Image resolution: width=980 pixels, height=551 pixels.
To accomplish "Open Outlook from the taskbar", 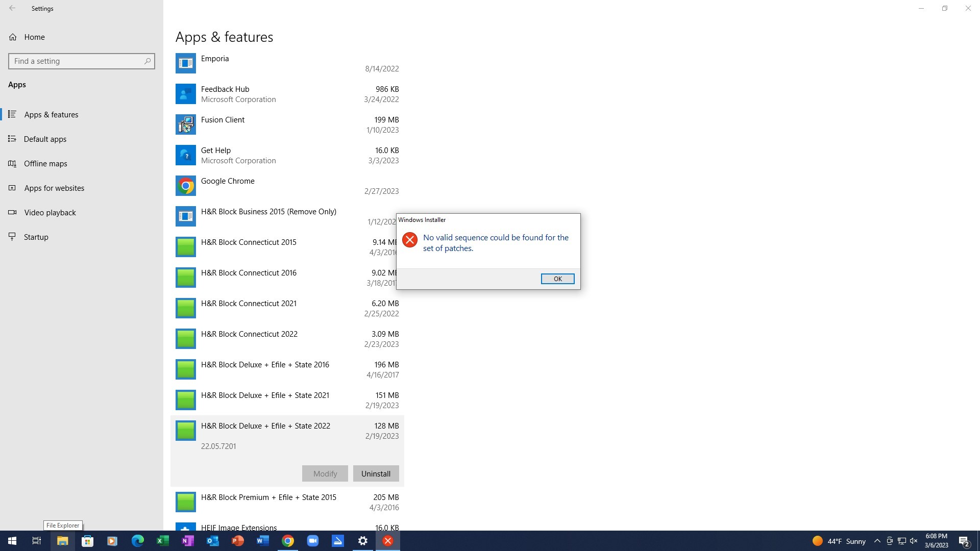I will pos(213,541).
